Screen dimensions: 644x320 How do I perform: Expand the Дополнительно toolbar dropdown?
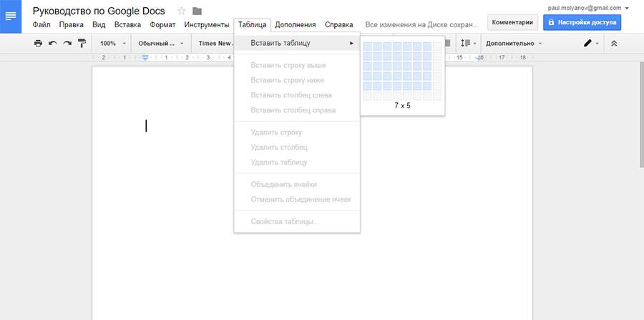point(513,43)
